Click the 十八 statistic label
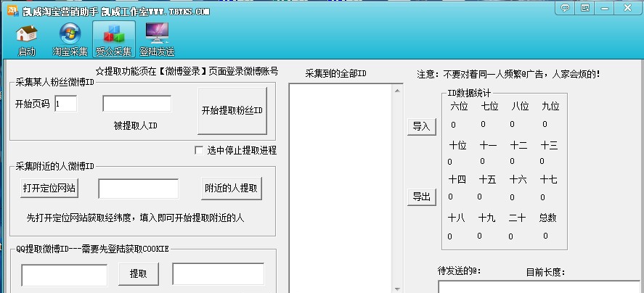This screenshot has height=293, width=644. [x=456, y=218]
